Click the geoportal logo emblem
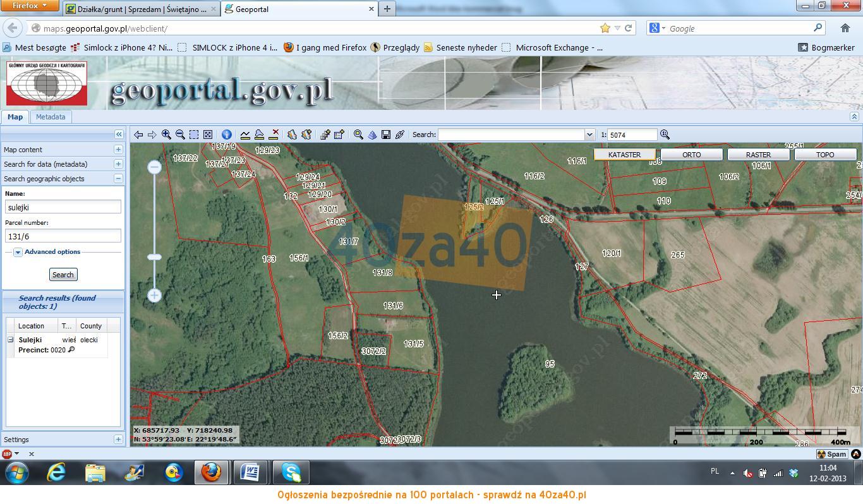 tap(47, 83)
